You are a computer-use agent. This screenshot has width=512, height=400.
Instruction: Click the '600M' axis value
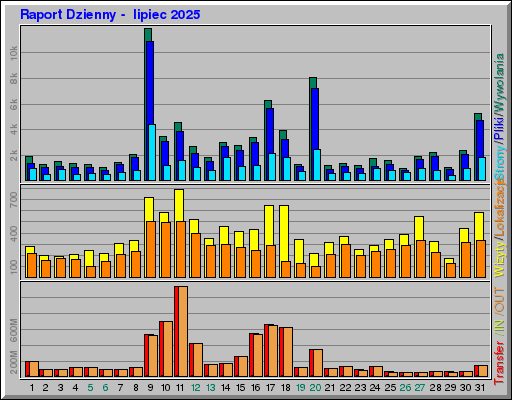(13, 330)
